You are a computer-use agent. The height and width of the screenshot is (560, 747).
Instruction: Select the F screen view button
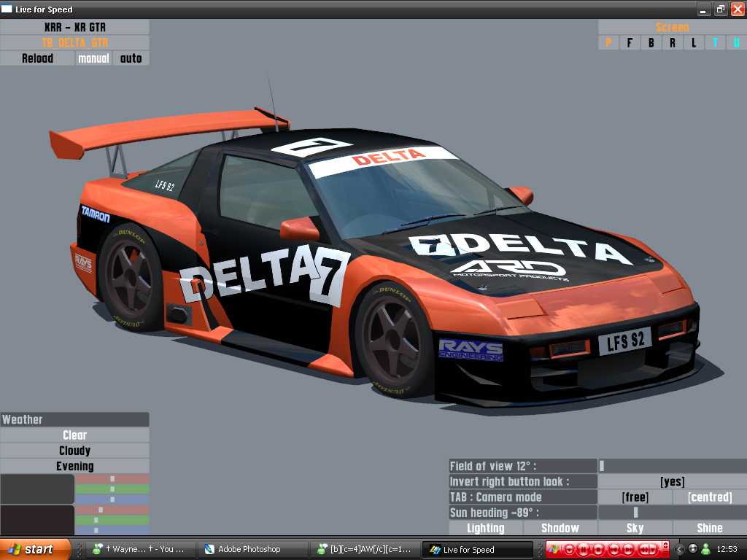[x=630, y=43]
